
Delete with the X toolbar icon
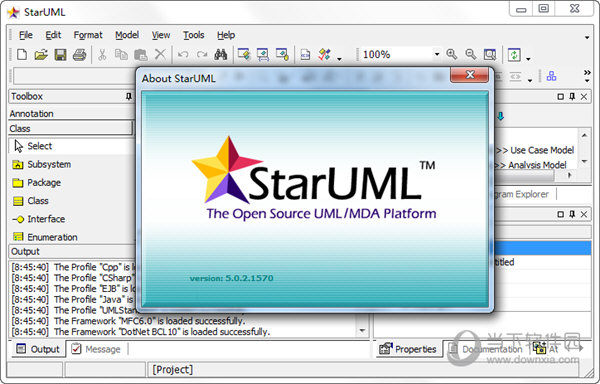click(160, 54)
